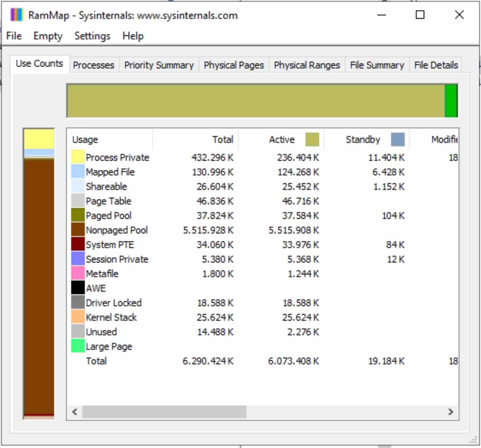Select the Large Page green swatch

coord(78,346)
